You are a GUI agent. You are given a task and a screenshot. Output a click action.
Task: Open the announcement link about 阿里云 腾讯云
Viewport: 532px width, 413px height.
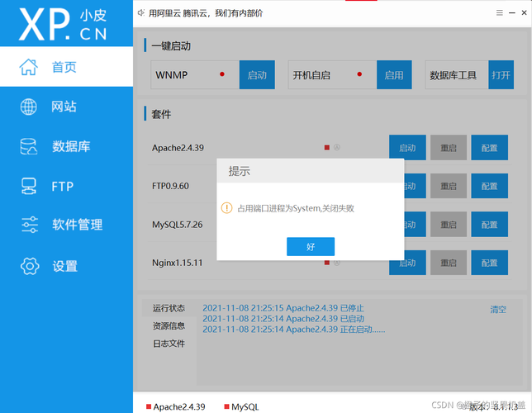pyautogui.click(x=206, y=13)
